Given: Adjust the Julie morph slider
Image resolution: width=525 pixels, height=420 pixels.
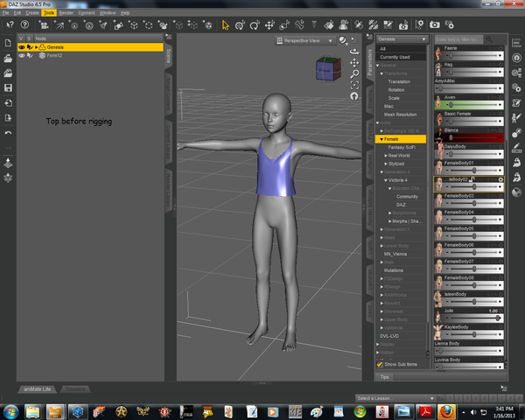Looking at the screenshot, I should (475, 318).
